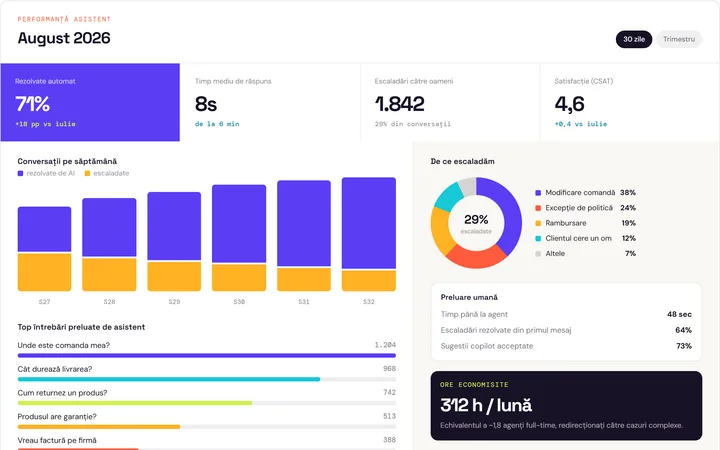Click the '+18 pp vs iulie' change label

point(45,124)
